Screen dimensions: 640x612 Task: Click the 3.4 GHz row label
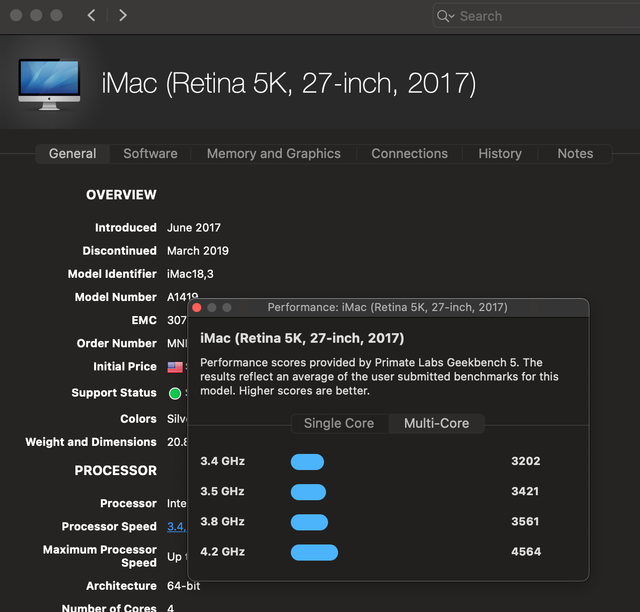(222, 461)
